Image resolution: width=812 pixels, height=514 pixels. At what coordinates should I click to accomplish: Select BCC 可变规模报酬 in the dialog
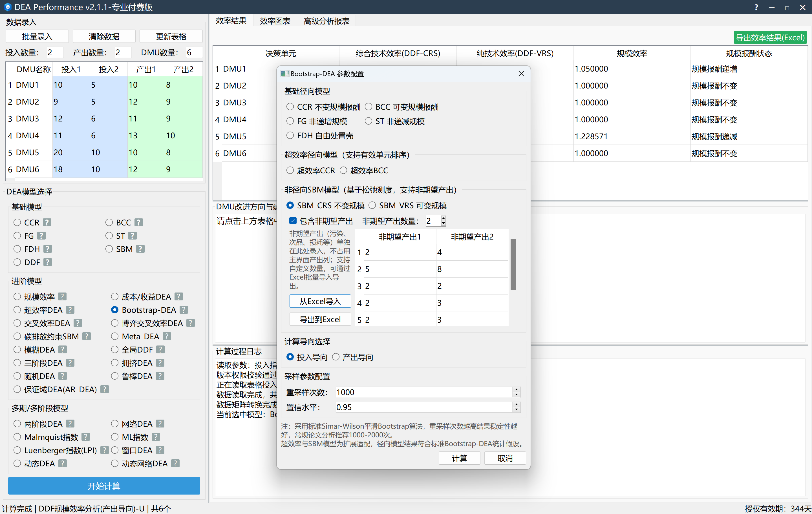click(401, 107)
